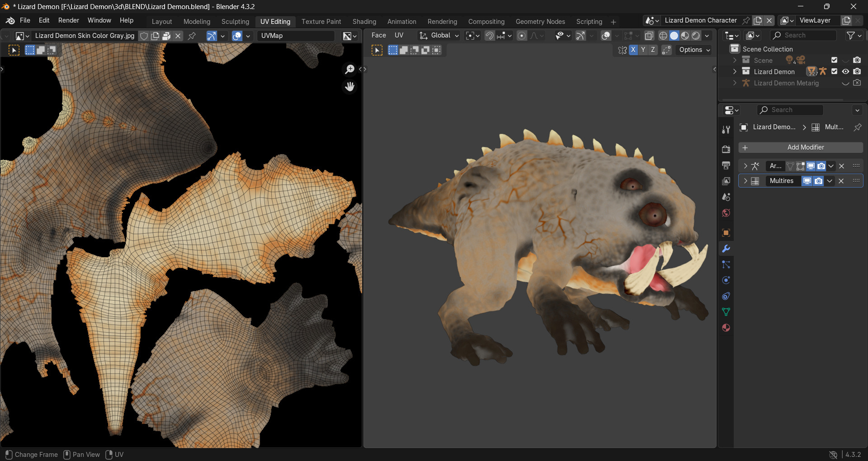This screenshot has width=868, height=461.
Task: Pin the image in the UV editor
Action: click(192, 36)
